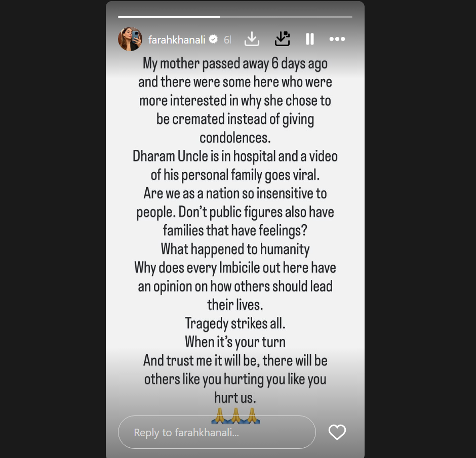Viewport: 476px width, 458px height.
Task: Click the dark backdrop left of the story
Action: click(53, 229)
